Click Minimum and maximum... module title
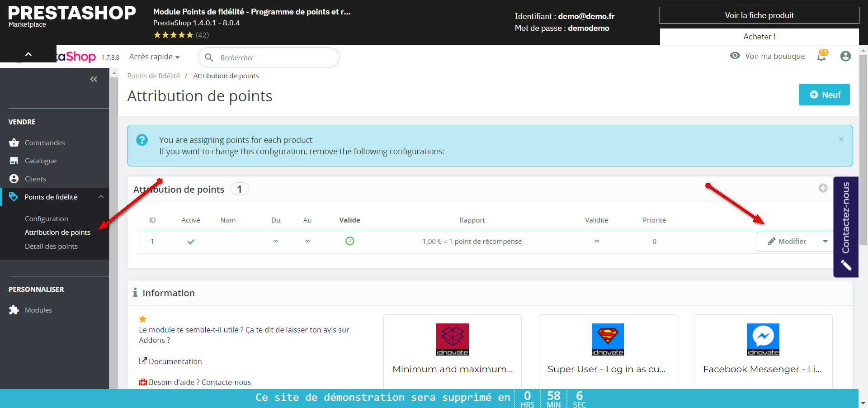868x408 pixels. pyautogui.click(x=453, y=369)
